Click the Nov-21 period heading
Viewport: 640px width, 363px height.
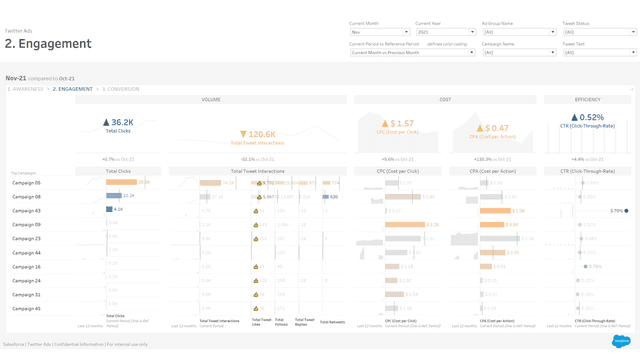(16, 78)
